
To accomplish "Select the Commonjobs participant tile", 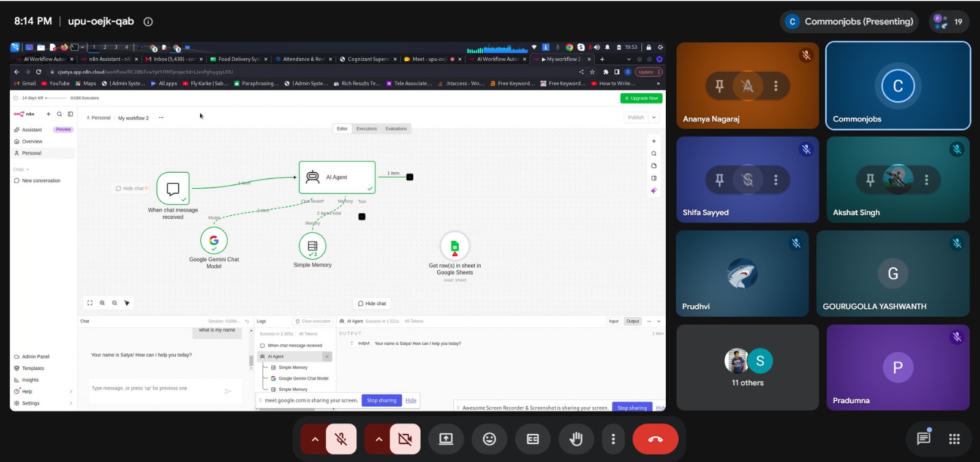I will (x=898, y=86).
